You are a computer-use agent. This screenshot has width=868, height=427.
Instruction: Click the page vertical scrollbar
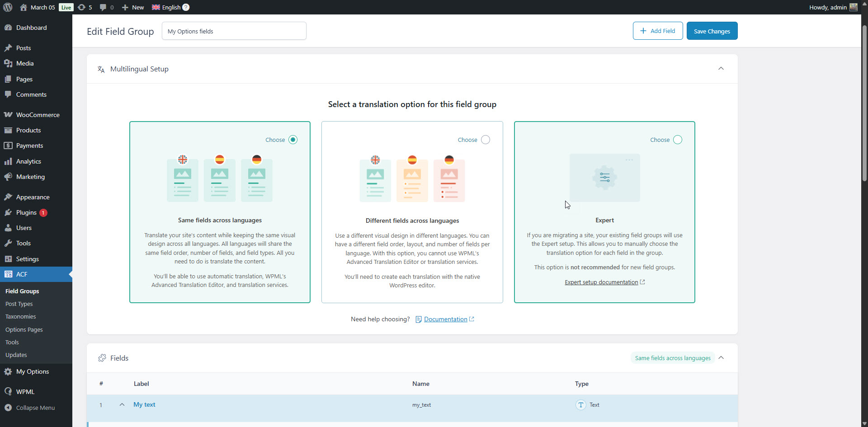tap(864, 103)
